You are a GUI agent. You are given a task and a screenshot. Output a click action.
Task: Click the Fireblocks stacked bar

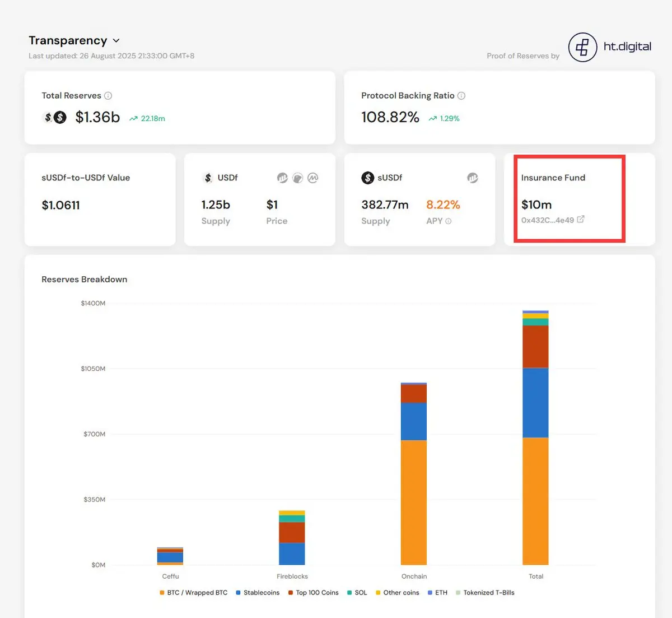292,538
